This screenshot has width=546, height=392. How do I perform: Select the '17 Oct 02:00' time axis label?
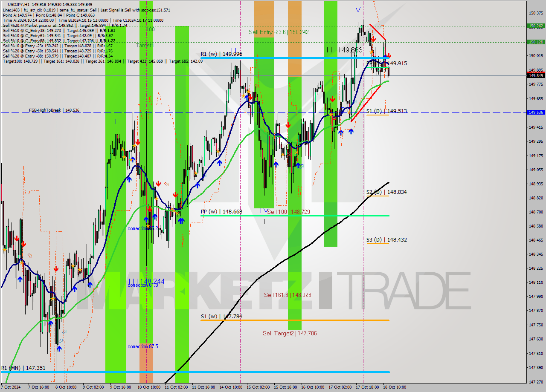tap(340, 387)
